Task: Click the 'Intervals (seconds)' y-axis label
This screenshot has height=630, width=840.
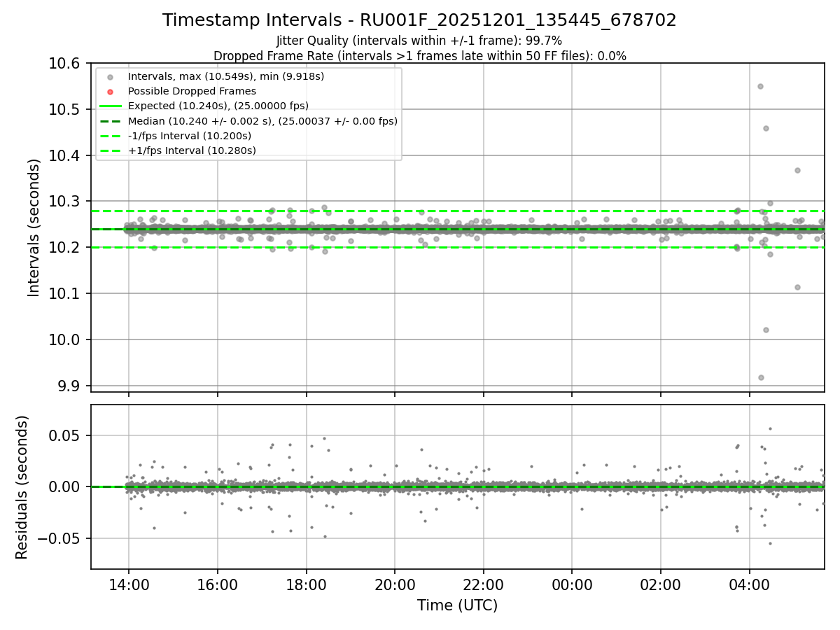Action: [x=34, y=227]
